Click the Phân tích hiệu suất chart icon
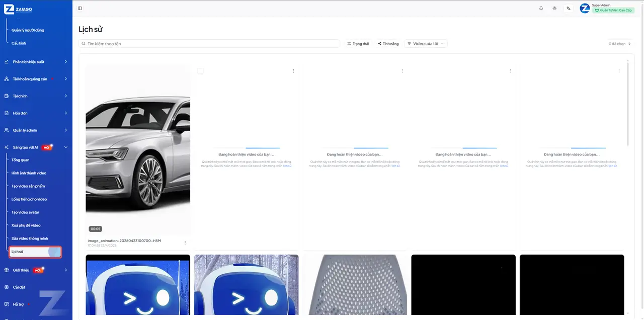 pyautogui.click(x=7, y=62)
